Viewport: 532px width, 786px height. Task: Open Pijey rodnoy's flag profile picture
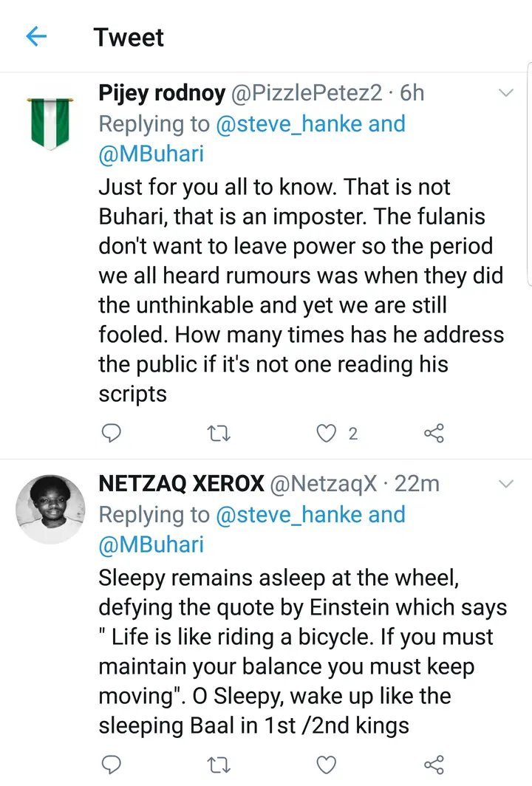pyautogui.click(x=51, y=122)
